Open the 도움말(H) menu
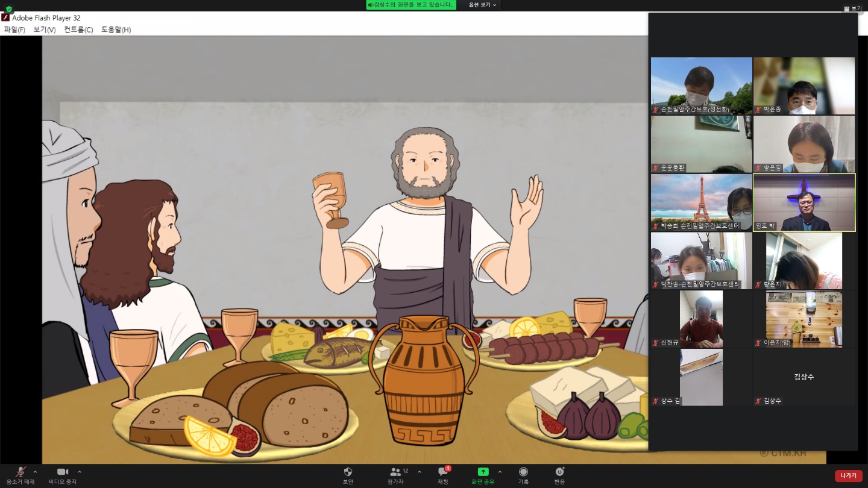Image resolution: width=868 pixels, height=488 pixels. (x=116, y=30)
